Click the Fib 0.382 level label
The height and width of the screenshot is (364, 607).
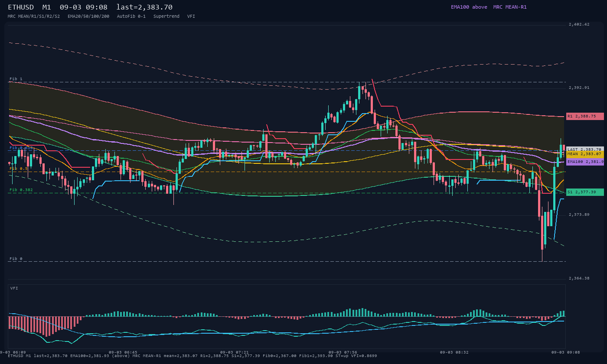click(21, 190)
